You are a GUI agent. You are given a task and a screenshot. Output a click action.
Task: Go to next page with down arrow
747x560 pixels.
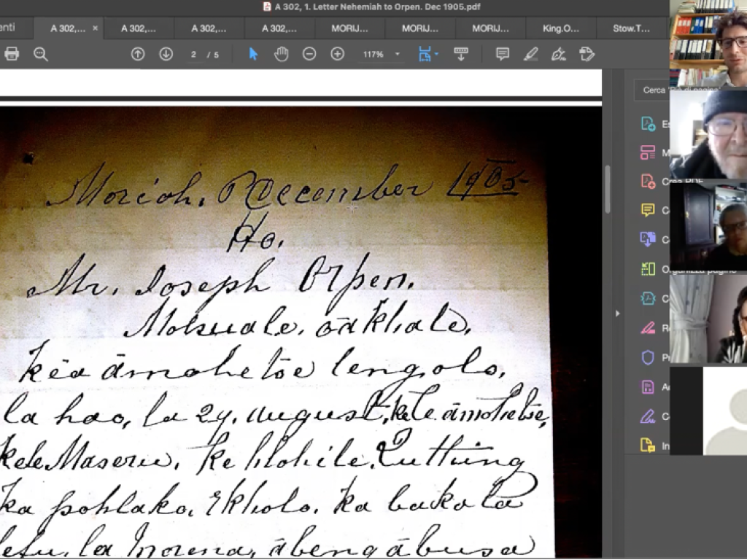(x=166, y=54)
